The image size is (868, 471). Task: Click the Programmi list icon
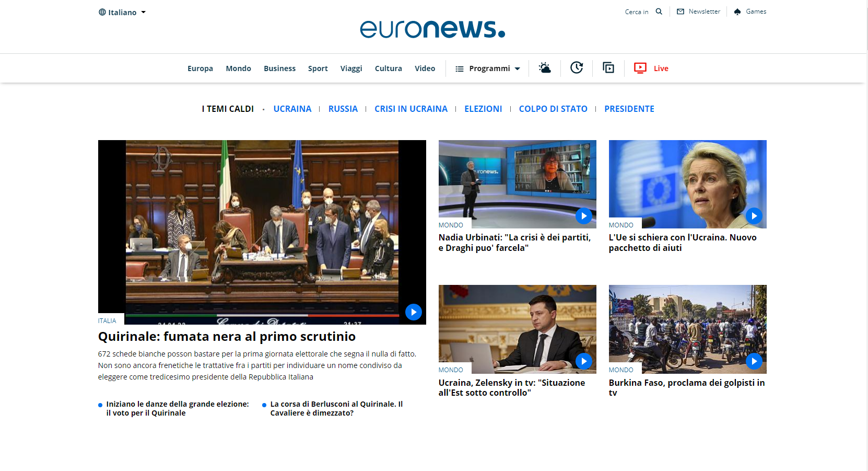pyautogui.click(x=460, y=68)
